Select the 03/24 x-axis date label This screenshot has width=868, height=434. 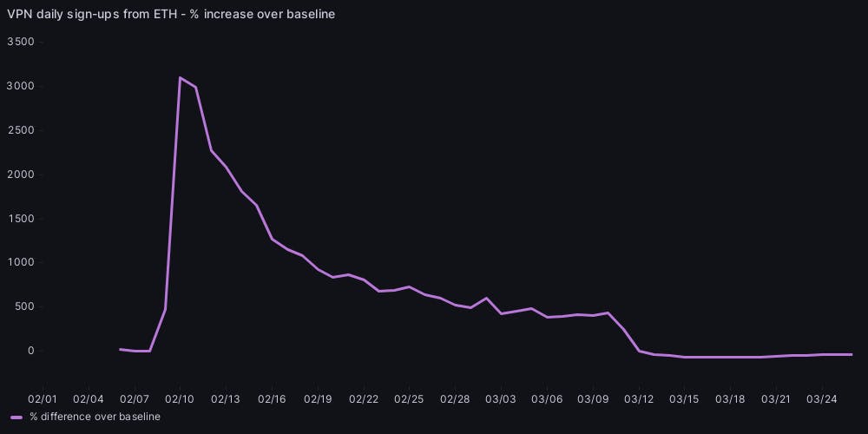[x=822, y=399]
